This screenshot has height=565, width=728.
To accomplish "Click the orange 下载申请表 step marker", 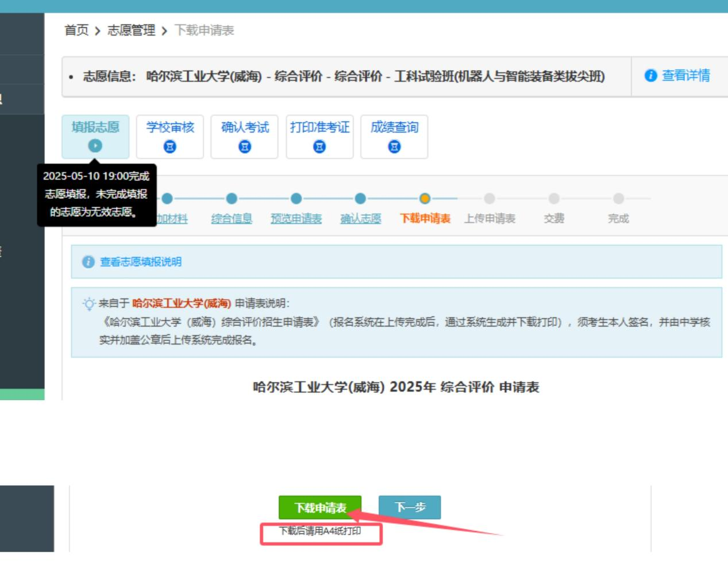I will pos(425,199).
